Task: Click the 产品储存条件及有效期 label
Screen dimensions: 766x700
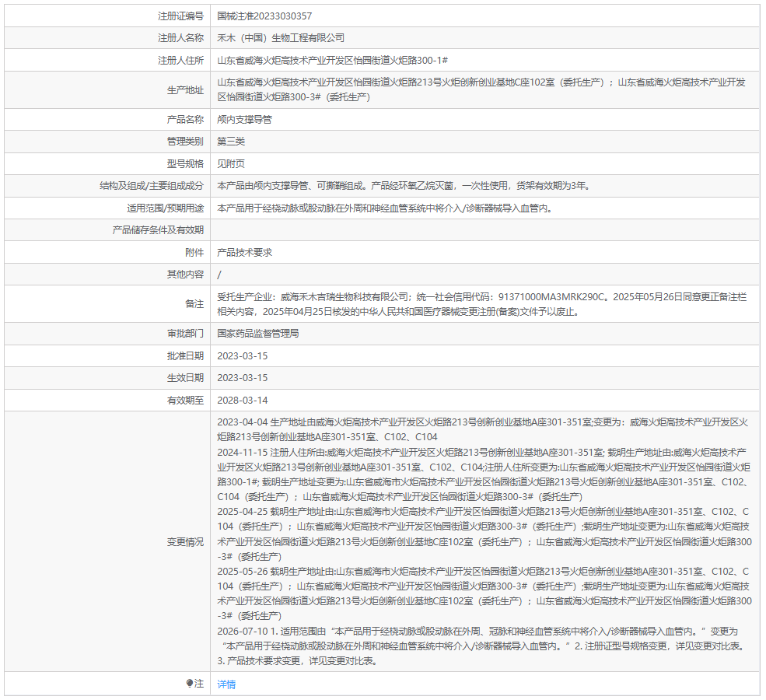Action: point(158,230)
